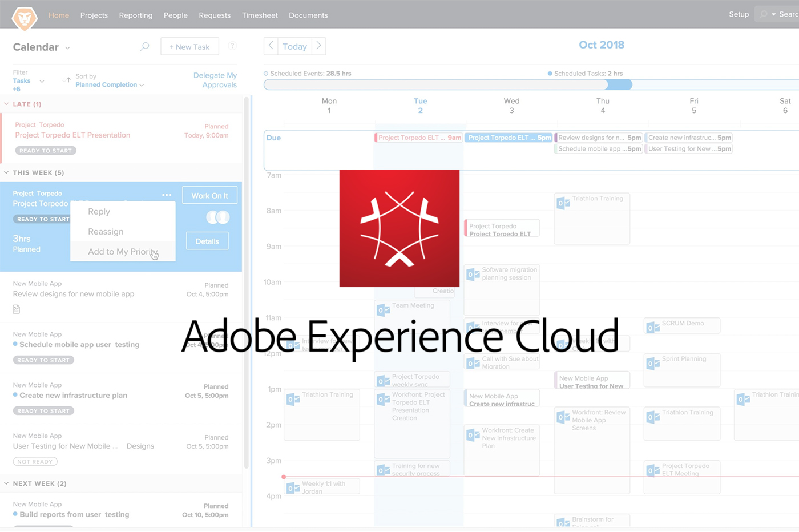Click the Details button
The width and height of the screenshot is (799, 532).
point(207,241)
